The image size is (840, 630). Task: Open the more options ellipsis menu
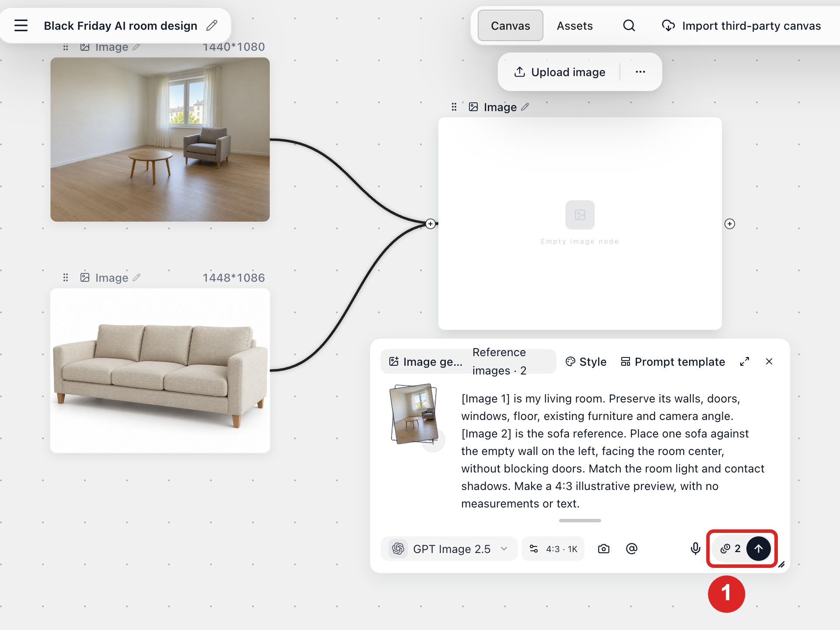tap(640, 72)
